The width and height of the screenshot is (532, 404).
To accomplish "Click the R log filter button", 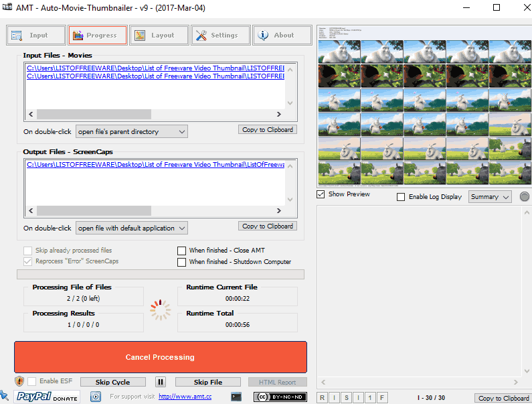I will 322,397.
